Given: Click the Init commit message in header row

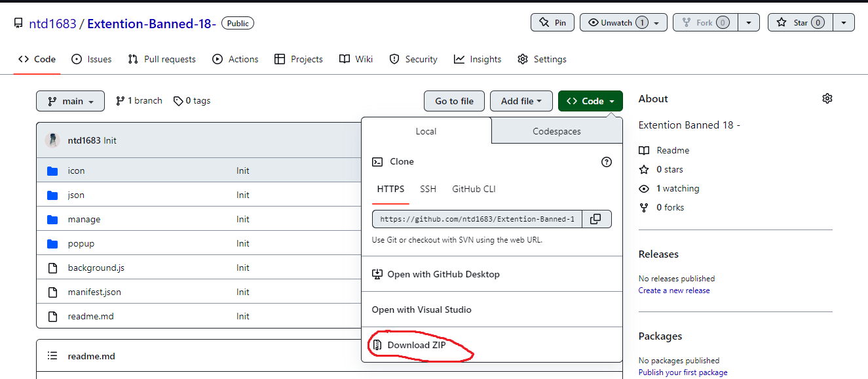Looking at the screenshot, I should (x=110, y=140).
